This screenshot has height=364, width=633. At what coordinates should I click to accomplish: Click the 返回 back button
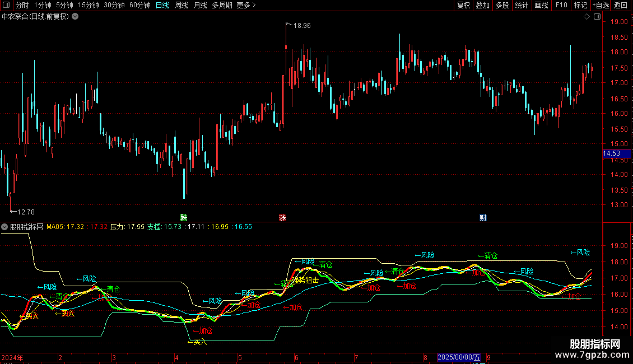coord(621,6)
